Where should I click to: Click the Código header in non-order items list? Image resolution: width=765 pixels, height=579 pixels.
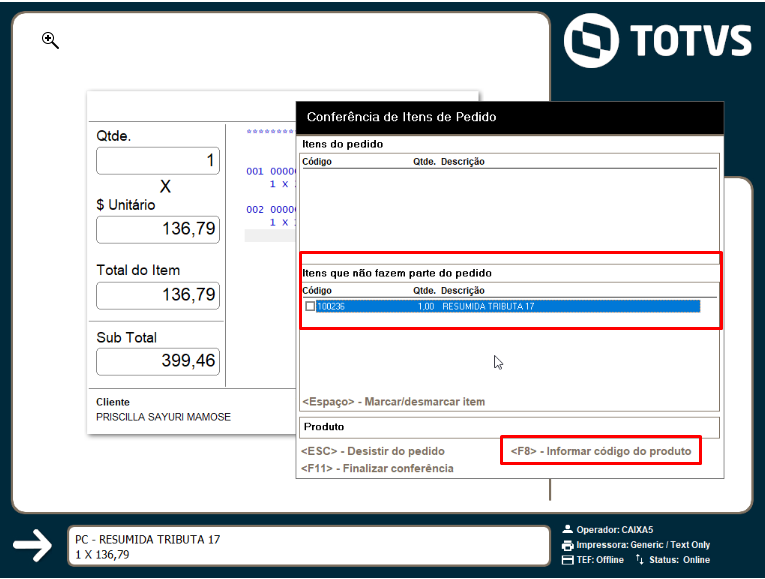coord(317,291)
